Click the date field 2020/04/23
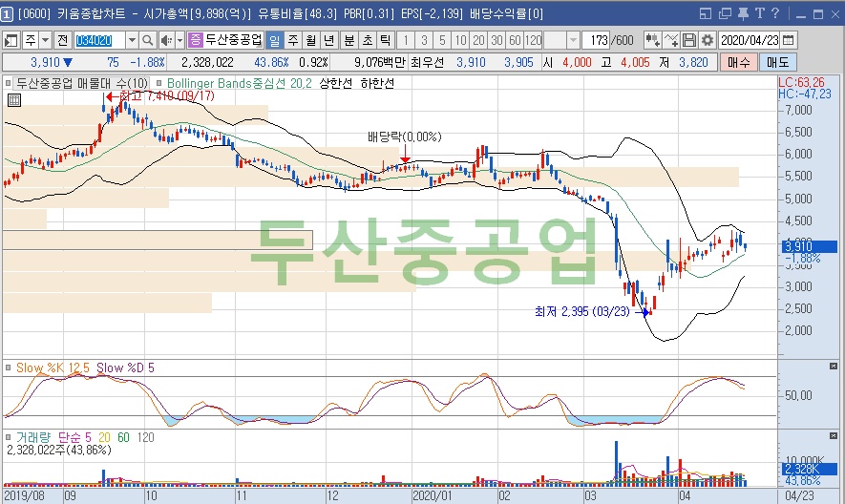845x504 pixels. pos(750,40)
